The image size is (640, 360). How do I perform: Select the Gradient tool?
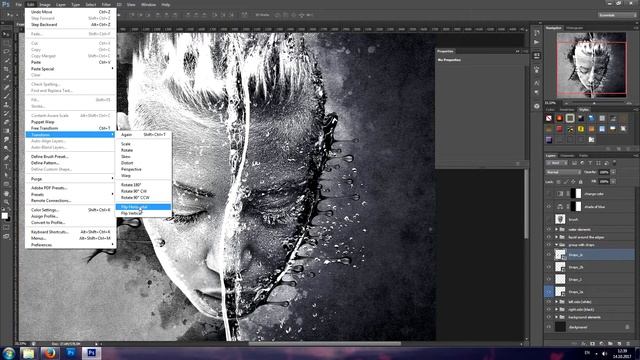click(6, 131)
